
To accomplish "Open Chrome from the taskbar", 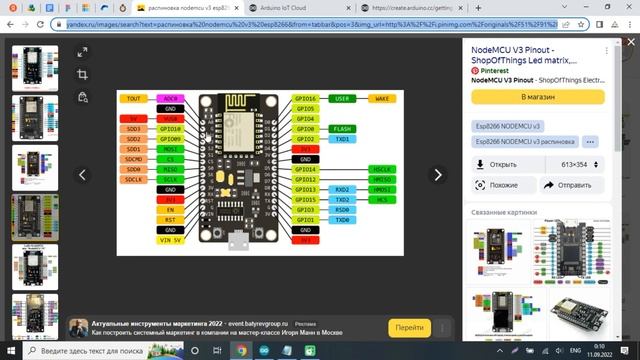I will point(241,351).
